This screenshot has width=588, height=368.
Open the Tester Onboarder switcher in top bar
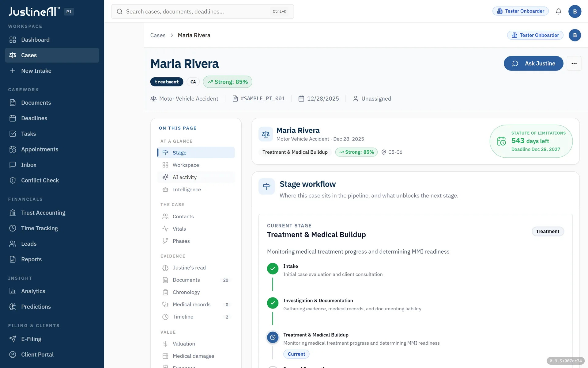pos(520,11)
